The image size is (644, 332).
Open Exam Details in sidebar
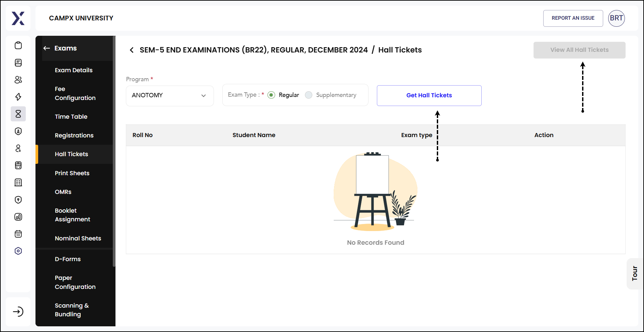click(x=74, y=70)
